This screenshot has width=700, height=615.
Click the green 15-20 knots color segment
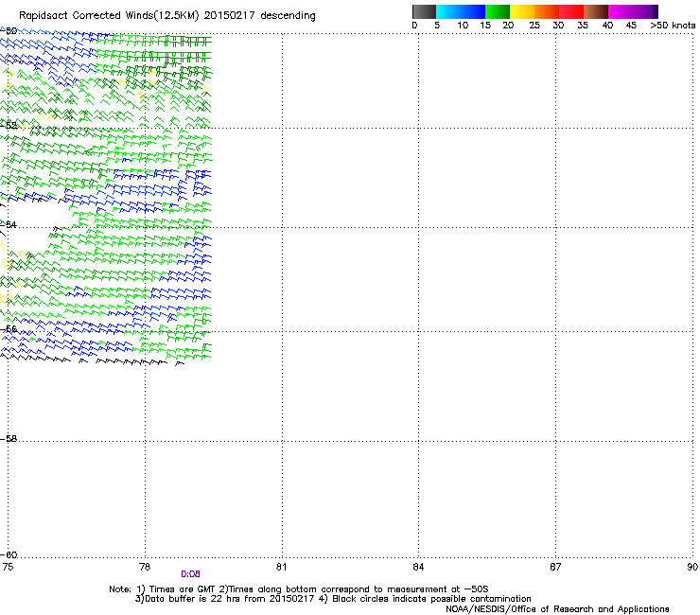(498, 11)
